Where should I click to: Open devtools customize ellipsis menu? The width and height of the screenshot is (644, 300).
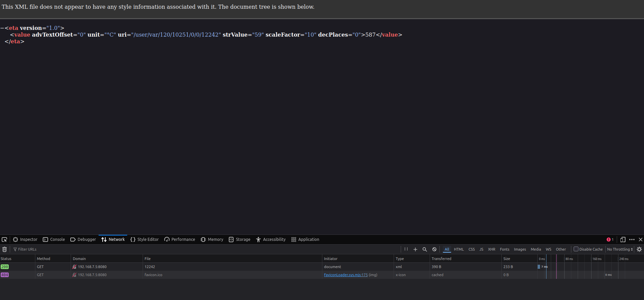click(x=632, y=240)
